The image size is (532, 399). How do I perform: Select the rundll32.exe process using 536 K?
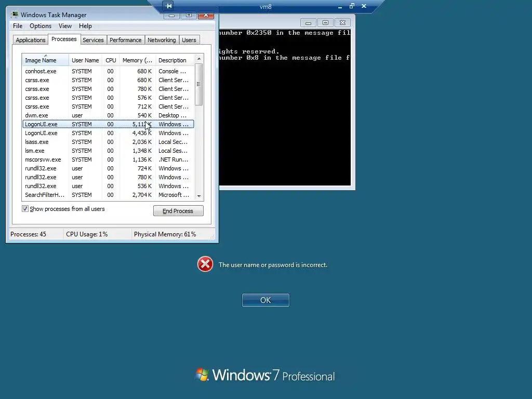click(x=108, y=186)
